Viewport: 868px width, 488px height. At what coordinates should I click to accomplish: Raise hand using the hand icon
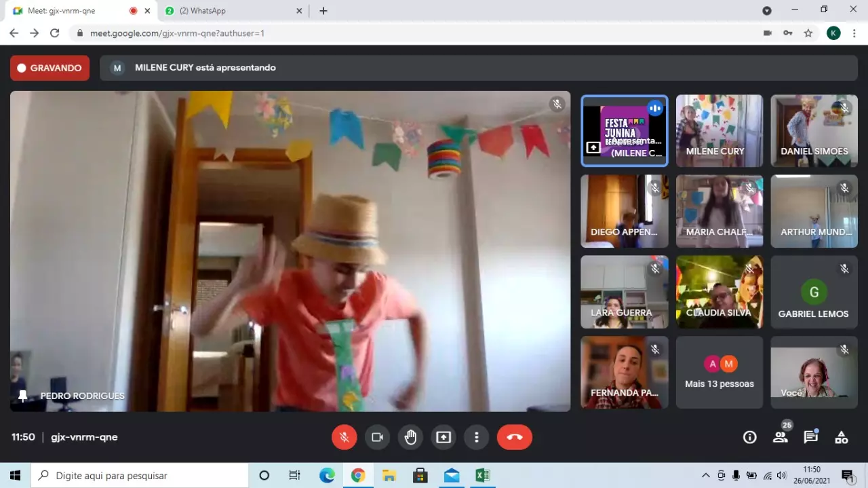click(410, 437)
